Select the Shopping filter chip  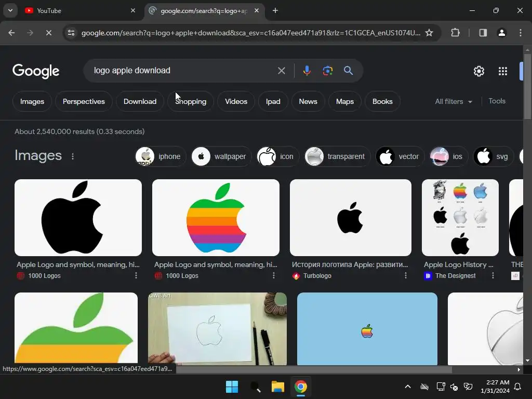tap(191, 101)
